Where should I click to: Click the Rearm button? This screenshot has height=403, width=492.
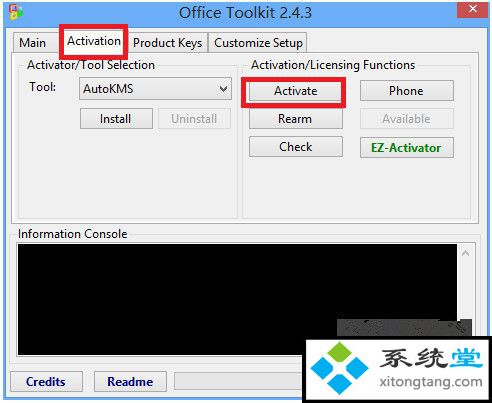pos(295,119)
